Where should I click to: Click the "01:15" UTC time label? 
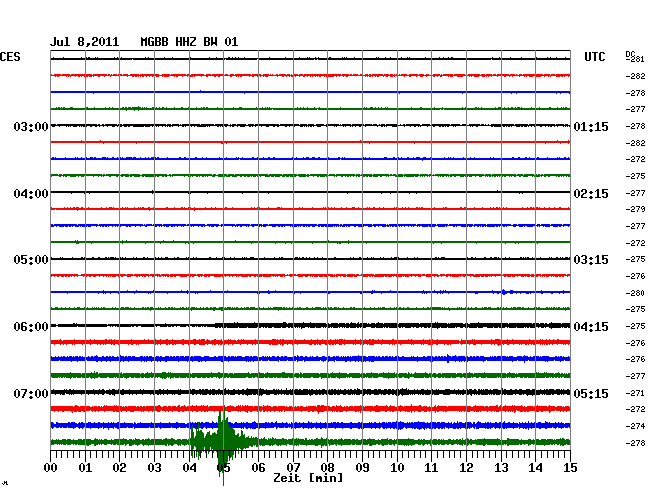point(591,126)
